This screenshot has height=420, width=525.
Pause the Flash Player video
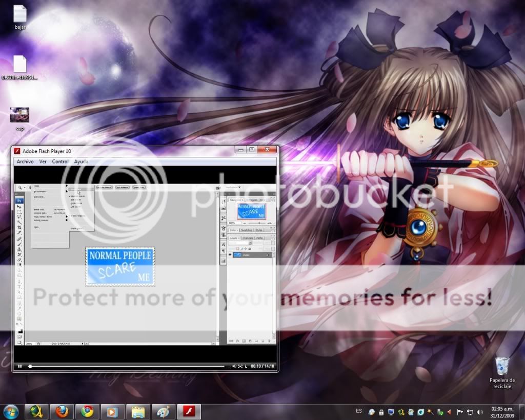[x=20, y=367]
